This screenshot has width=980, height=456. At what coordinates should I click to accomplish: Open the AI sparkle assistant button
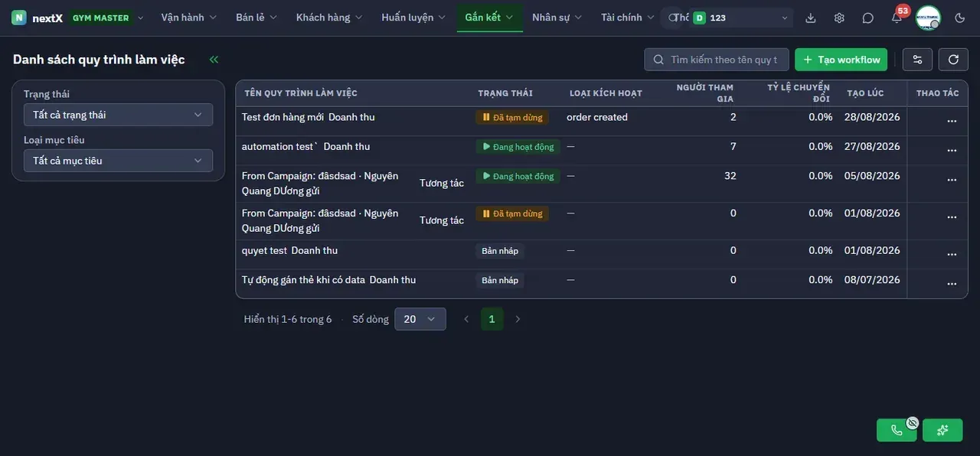coord(942,430)
